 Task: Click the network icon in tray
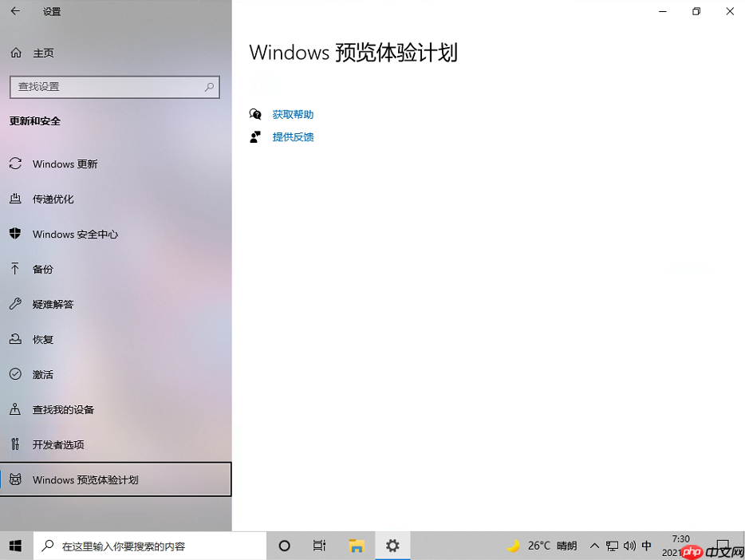pos(612,546)
